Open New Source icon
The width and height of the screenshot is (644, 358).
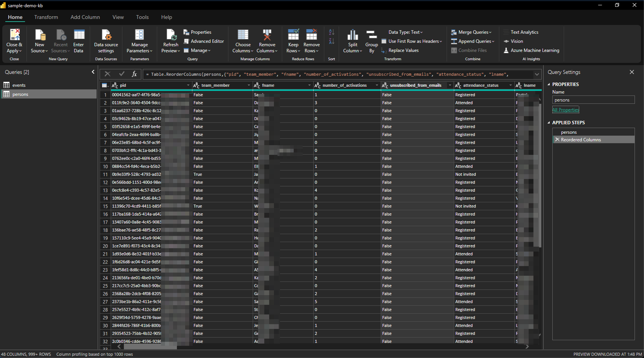pyautogui.click(x=40, y=35)
